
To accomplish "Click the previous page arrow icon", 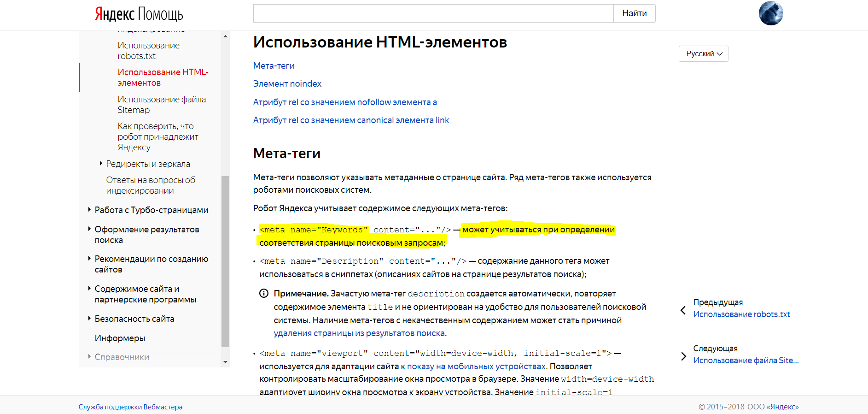I will (x=683, y=310).
